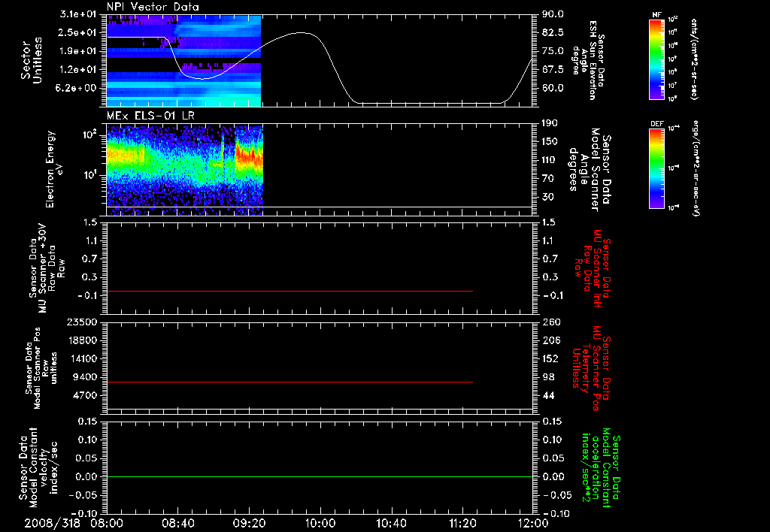Click the '67.5' elevation tick label
This screenshot has width=770, height=532.
click(553, 70)
